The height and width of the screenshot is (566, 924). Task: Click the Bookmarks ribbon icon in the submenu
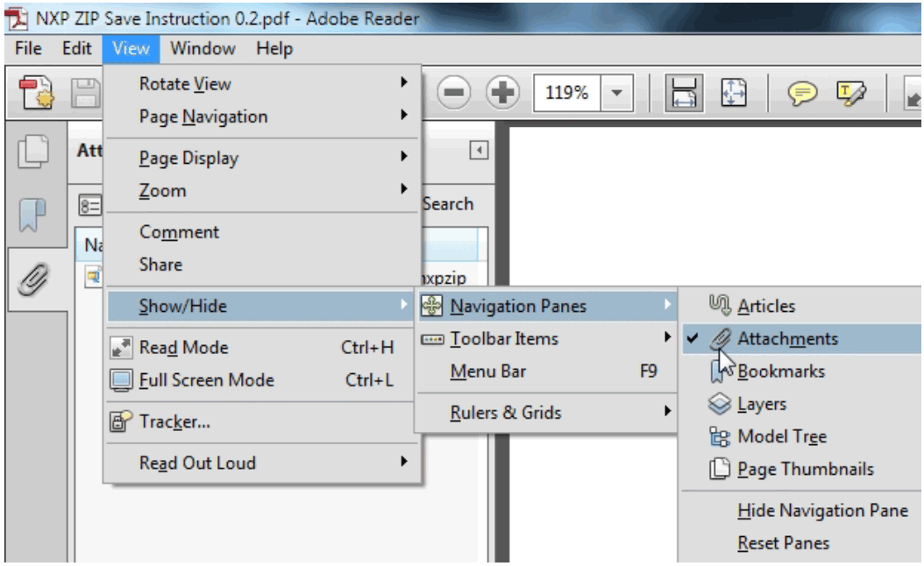pos(718,371)
